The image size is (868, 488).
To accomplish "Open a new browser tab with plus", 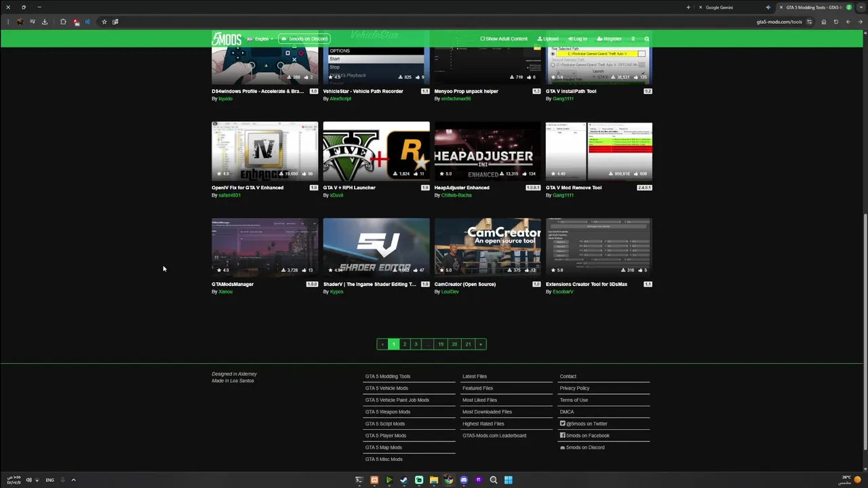I will click(x=688, y=7).
